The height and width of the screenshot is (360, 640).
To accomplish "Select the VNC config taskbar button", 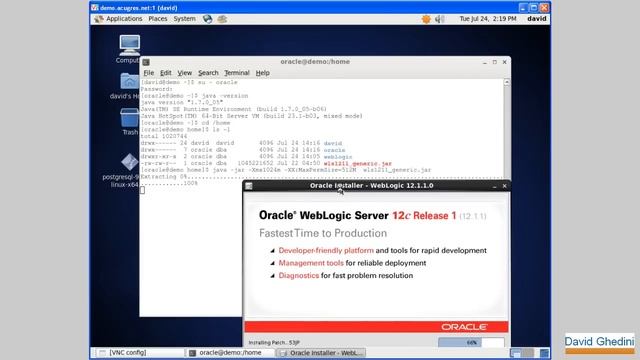I will (x=139, y=353).
